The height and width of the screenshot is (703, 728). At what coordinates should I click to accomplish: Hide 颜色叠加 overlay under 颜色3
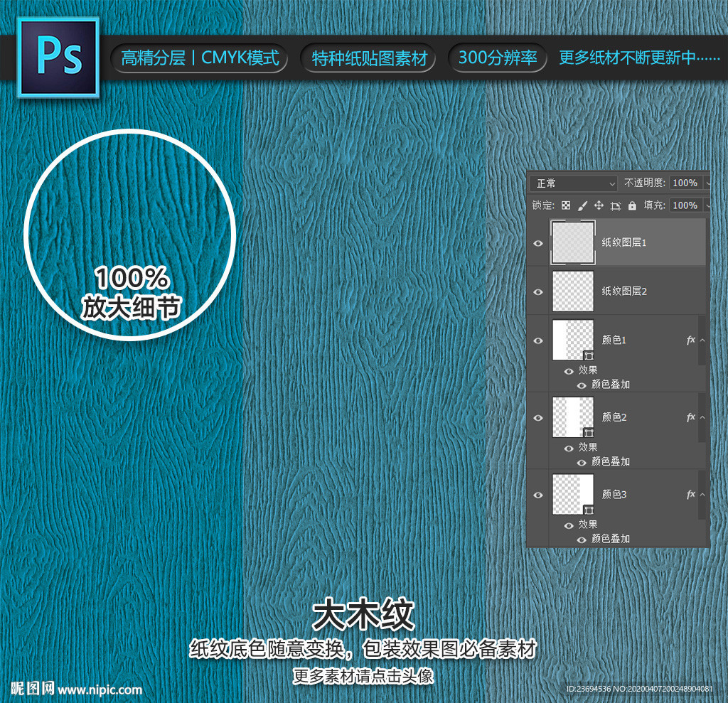582,540
